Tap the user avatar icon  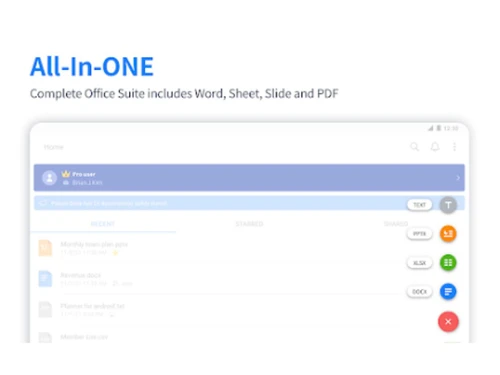(x=49, y=178)
